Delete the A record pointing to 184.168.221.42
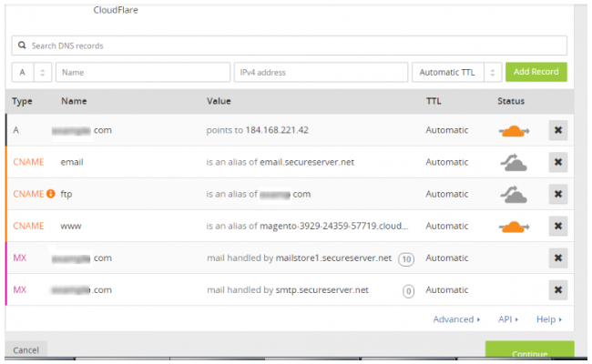592x364 pixels. 557,130
